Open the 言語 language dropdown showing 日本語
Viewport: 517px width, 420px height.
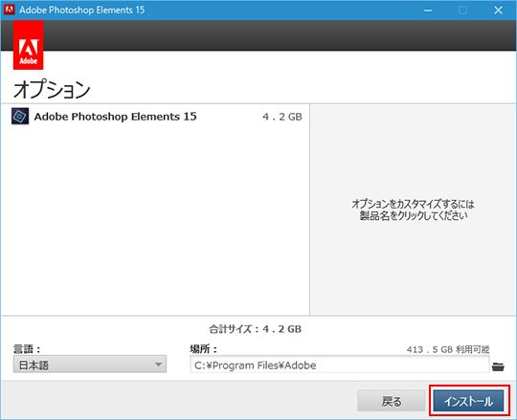point(90,365)
